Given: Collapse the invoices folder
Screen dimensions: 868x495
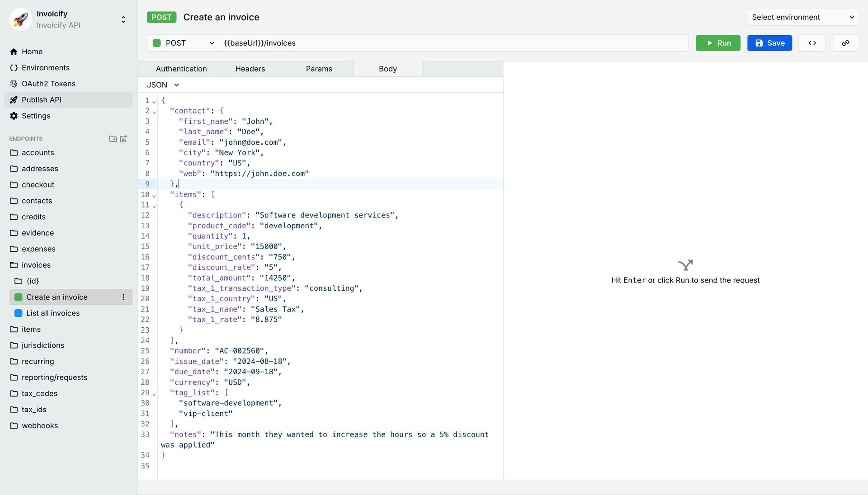Looking at the screenshot, I should [69, 265].
